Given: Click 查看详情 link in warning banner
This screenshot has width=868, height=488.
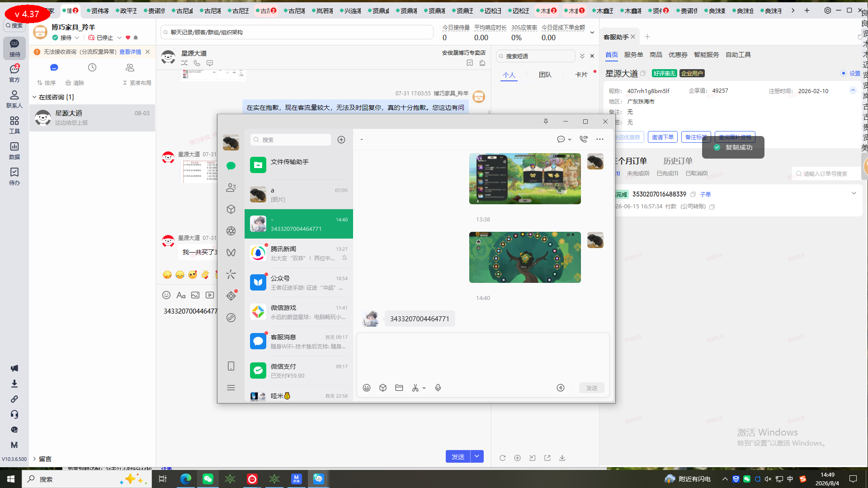Looking at the screenshot, I should pos(130,52).
